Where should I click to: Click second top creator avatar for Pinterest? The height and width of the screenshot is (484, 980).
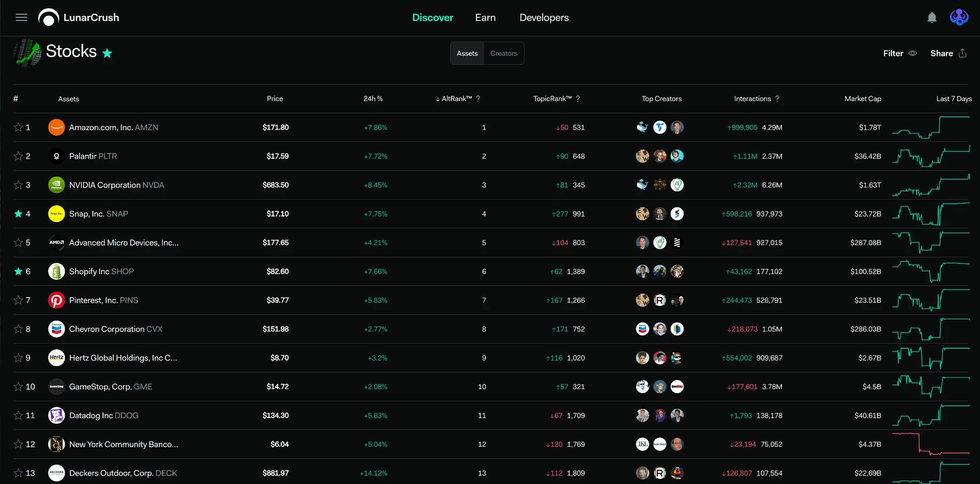tap(660, 300)
